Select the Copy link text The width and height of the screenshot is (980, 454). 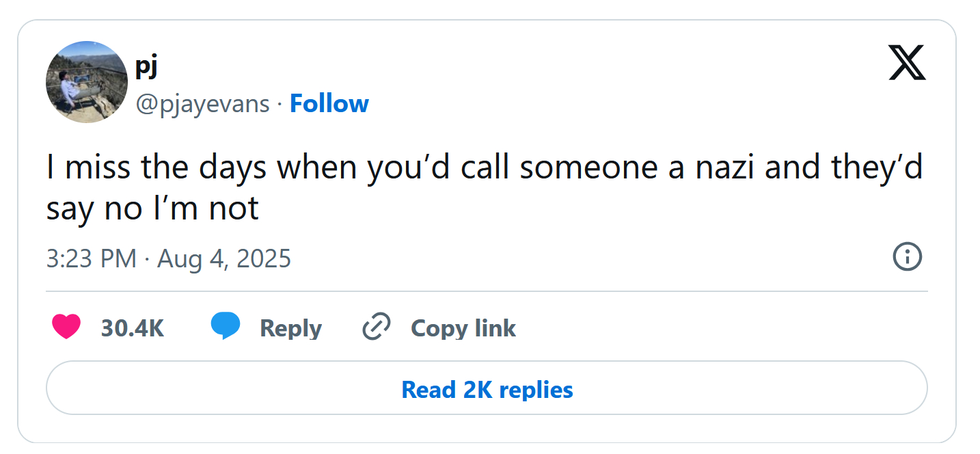(463, 328)
